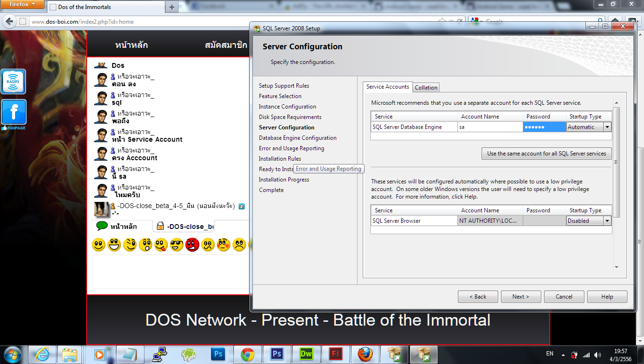Screen dimensions: 644x364
Task: Switch to the Service Accounts tab
Action: pyautogui.click(x=387, y=87)
